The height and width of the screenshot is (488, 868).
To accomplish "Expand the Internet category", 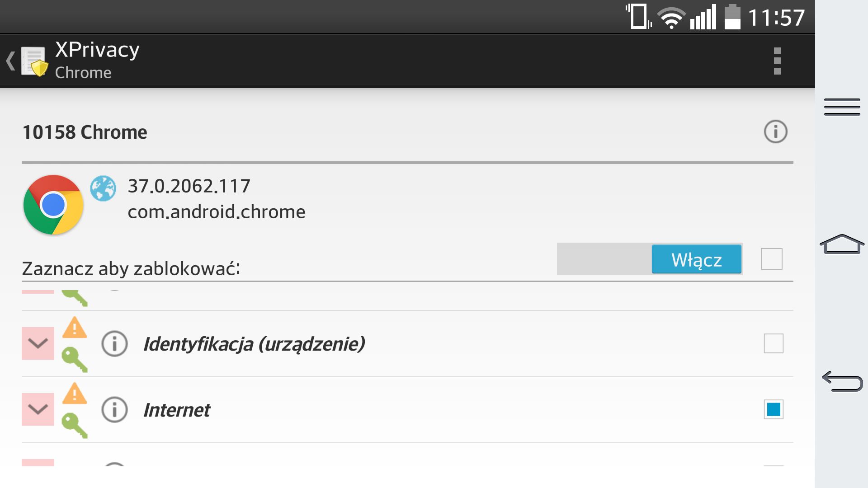I will point(38,409).
